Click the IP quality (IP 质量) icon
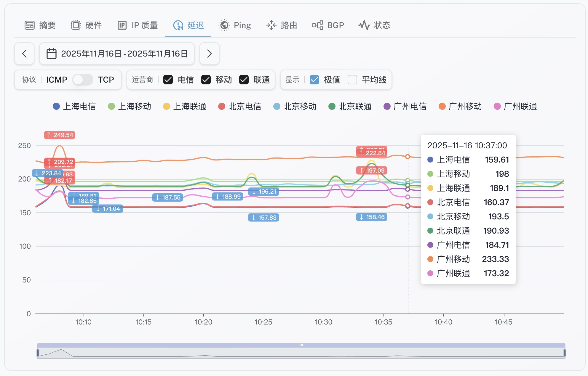 pos(122,25)
